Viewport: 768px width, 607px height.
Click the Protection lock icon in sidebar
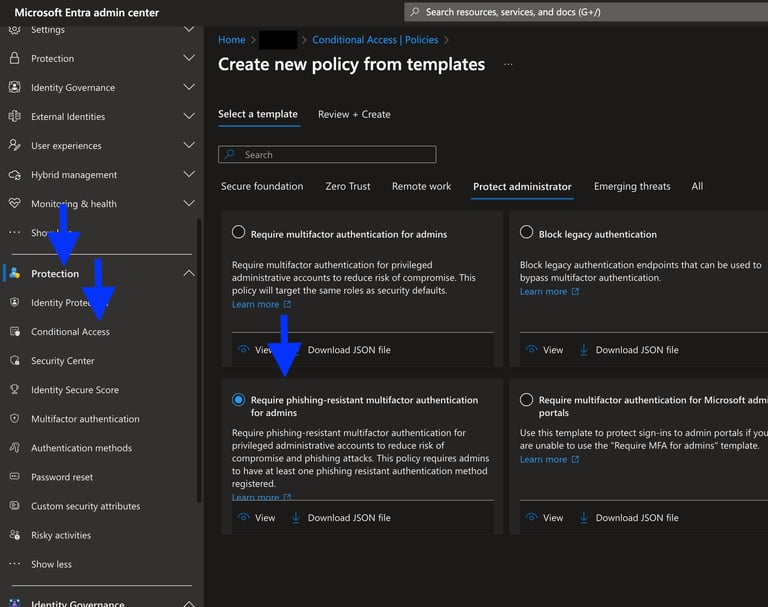15,58
